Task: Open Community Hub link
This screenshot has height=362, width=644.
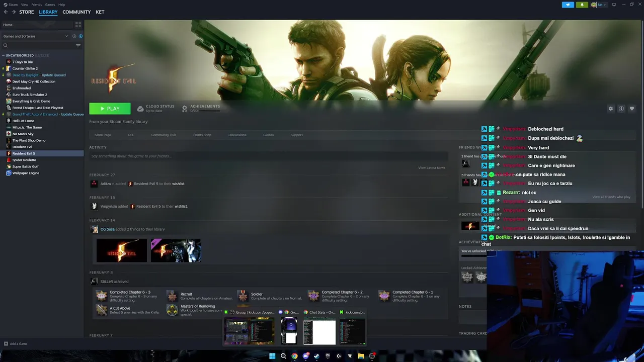Action: click(x=164, y=135)
